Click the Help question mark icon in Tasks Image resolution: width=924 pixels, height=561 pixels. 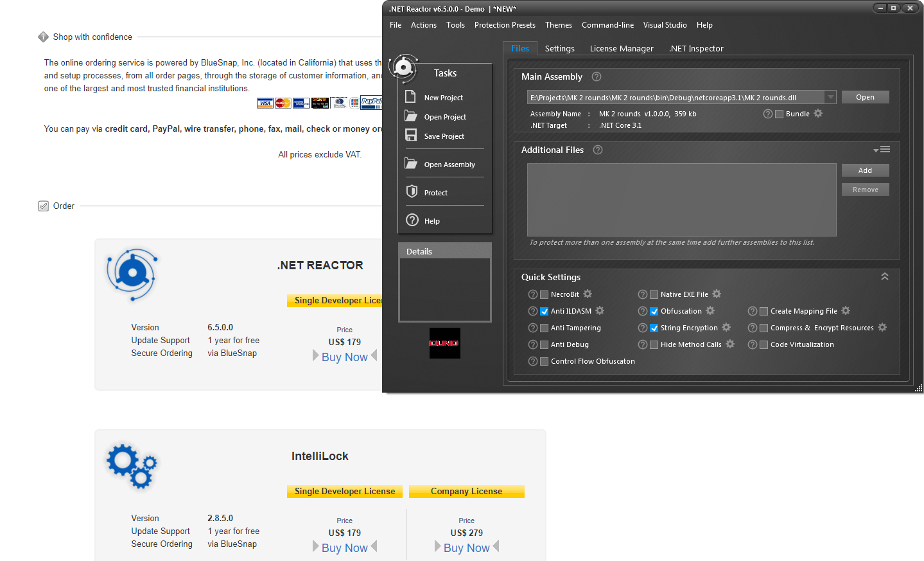(x=412, y=220)
